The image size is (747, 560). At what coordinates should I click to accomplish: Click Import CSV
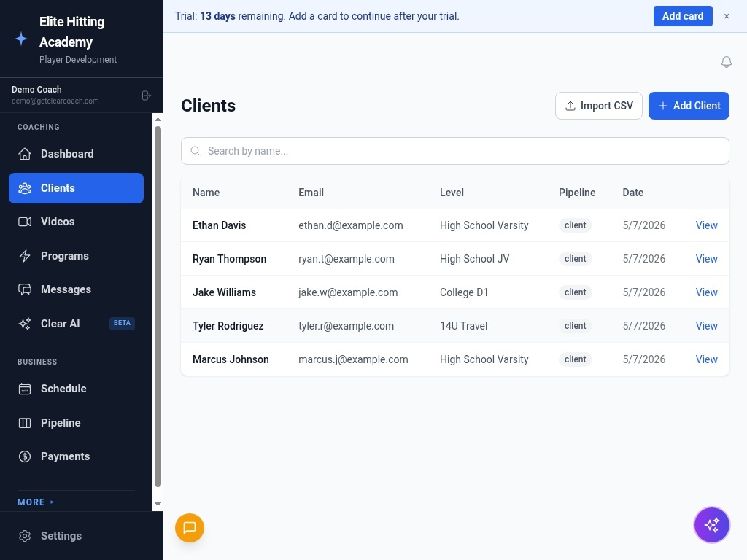pyautogui.click(x=598, y=106)
